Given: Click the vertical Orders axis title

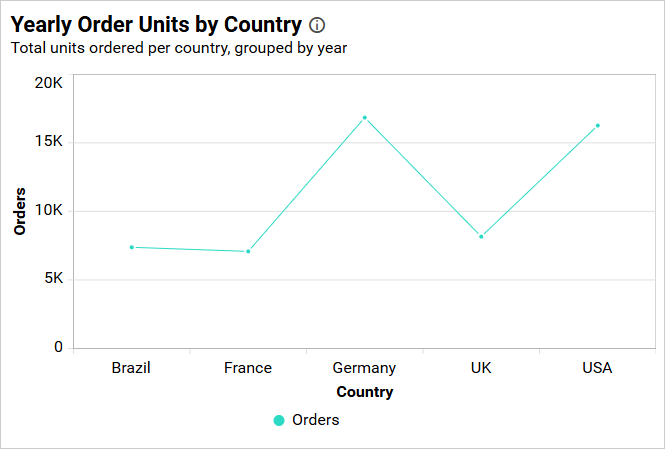Looking at the screenshot, I should 20,211.
